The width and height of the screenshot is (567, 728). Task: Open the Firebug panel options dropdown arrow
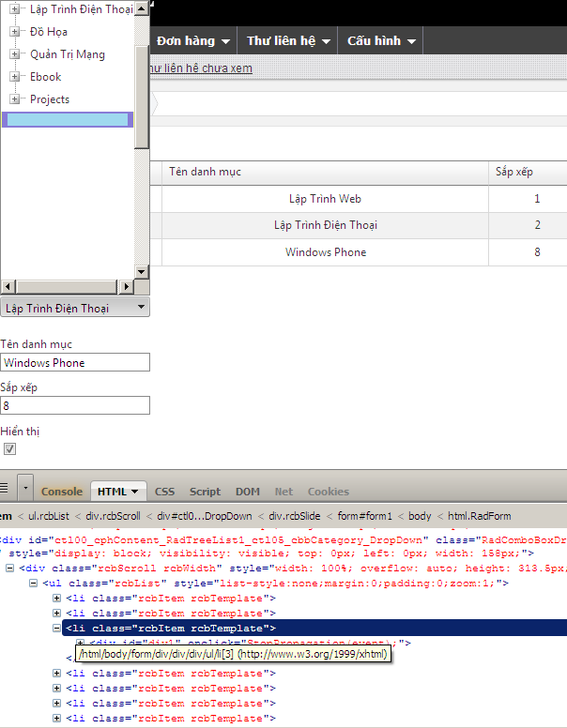pyautogui.click(x=25, y=488)
